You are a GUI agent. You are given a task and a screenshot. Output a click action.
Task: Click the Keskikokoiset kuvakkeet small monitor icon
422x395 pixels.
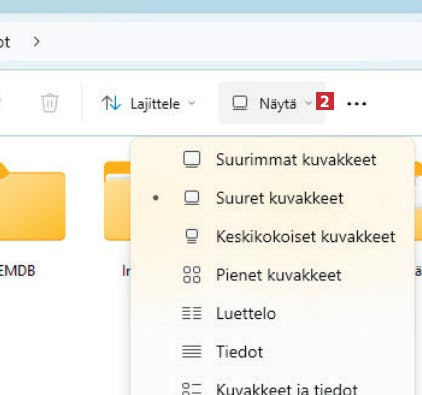coord(192,236)
